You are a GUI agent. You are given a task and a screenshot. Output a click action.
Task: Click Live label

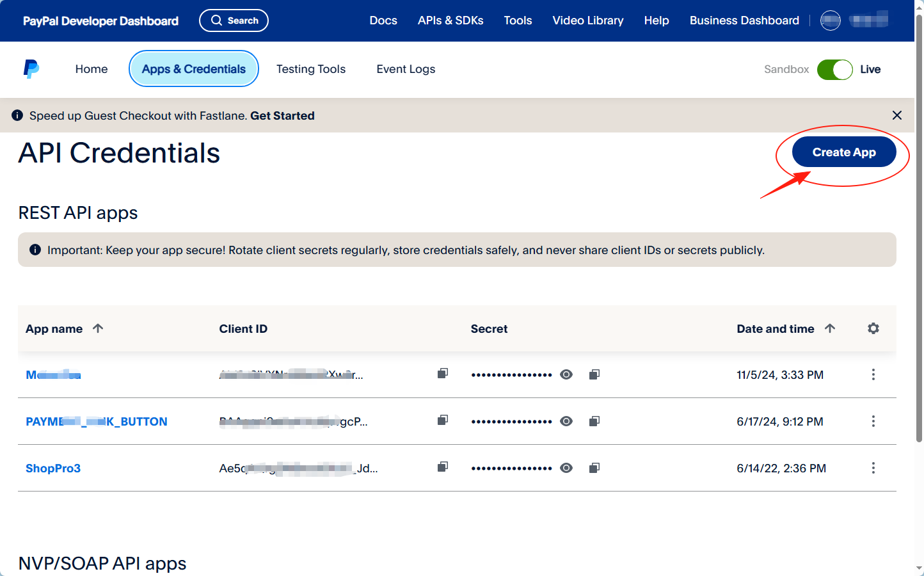click(870, 69)
